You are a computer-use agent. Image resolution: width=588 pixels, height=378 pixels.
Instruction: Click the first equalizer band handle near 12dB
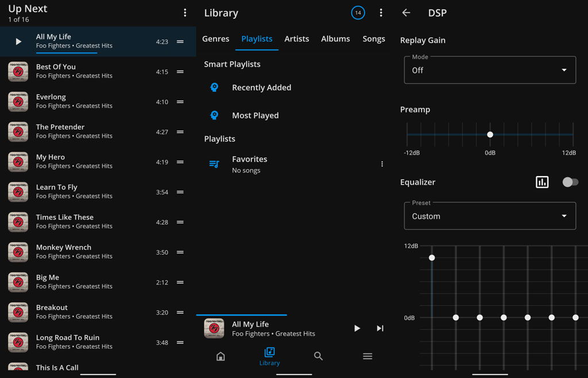coord(432,258)
